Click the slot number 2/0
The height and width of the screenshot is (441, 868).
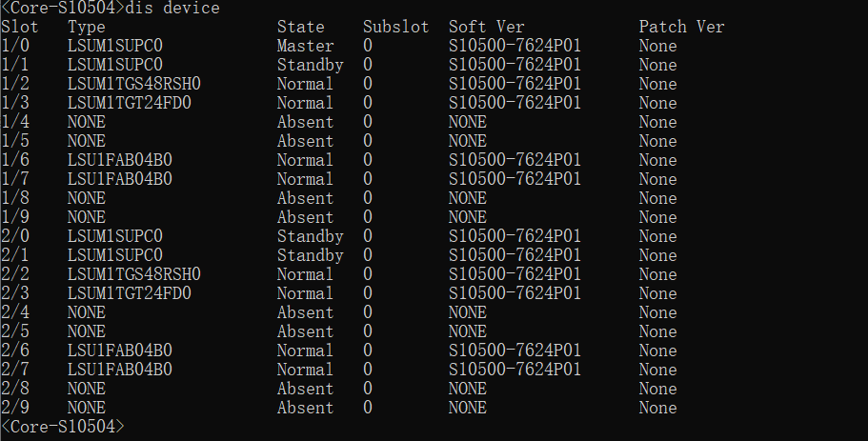point(15,236)
